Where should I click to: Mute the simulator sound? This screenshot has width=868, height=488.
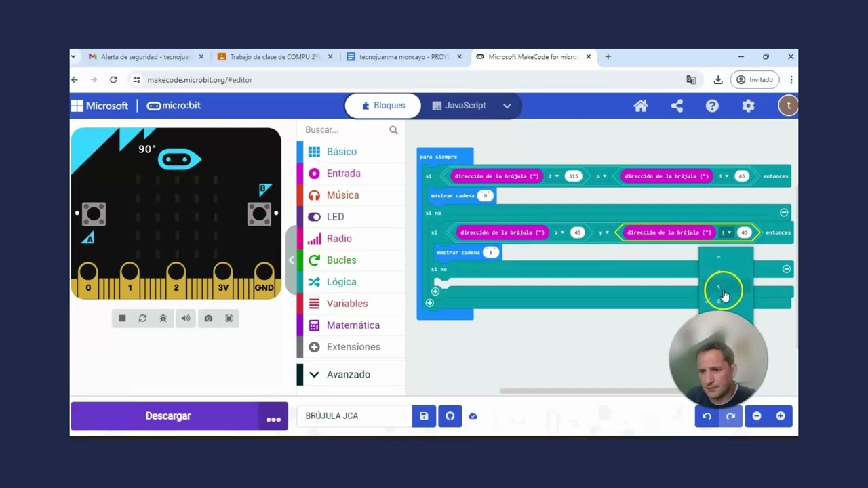[x=186, y=319]
